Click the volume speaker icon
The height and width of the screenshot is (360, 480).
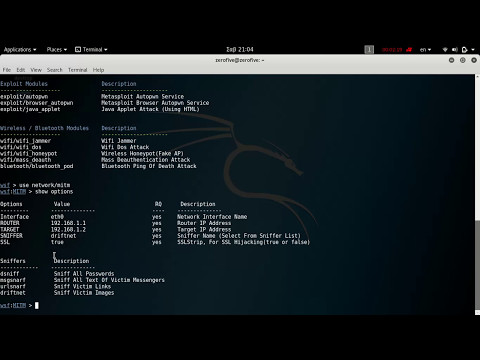455,50
